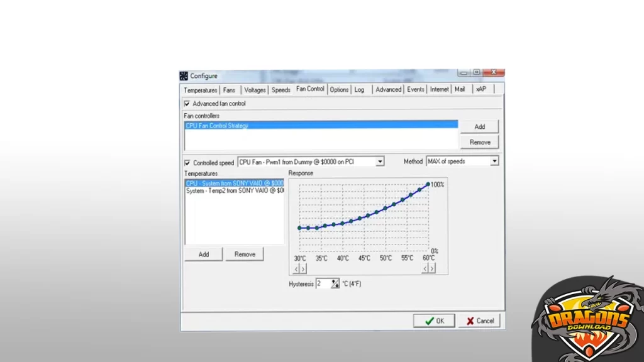The width and height of the screenshot is (644, 362).
Task: Switch to the Temperatures tab
Action: coord(199,90)
